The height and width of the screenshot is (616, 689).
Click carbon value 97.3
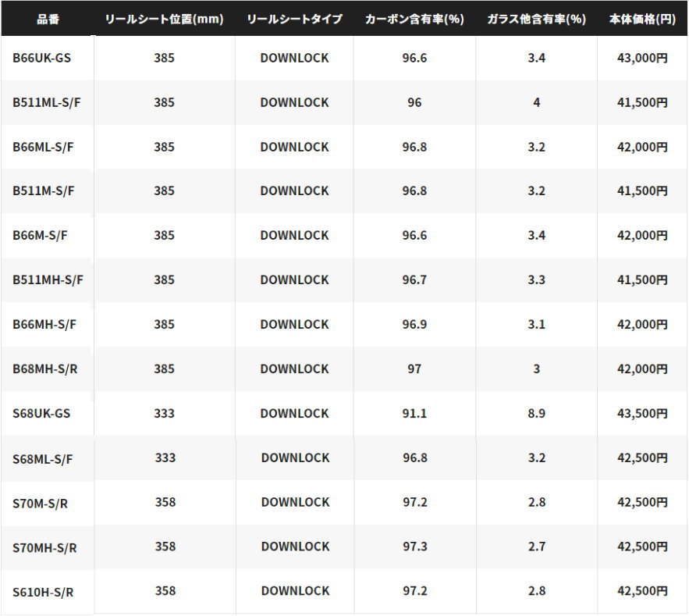tap(415, 547)
